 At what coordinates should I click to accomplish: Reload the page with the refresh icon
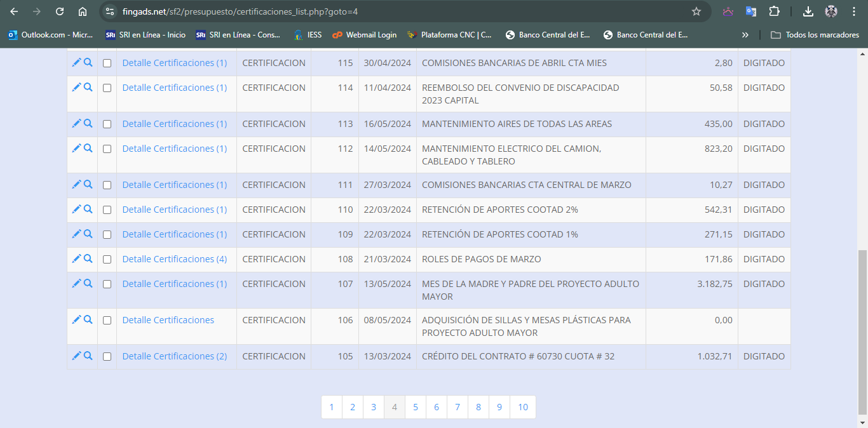pyautogui.click(x=60, y=11)
